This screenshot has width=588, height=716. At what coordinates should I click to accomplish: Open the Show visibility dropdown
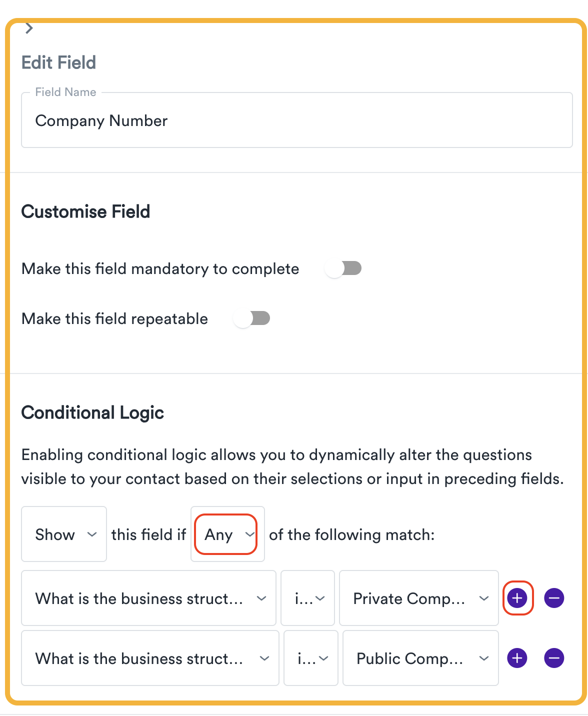63,534
